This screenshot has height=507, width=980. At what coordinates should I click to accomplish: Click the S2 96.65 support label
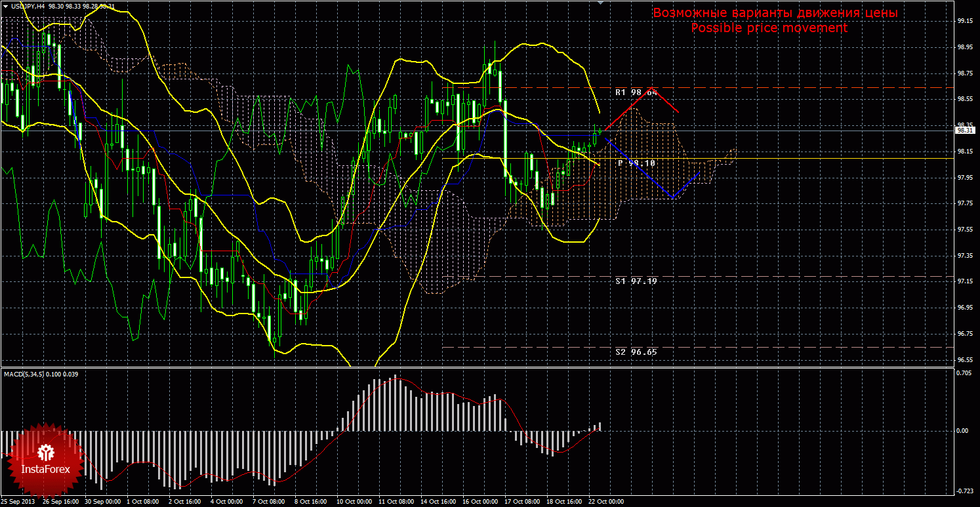pyautogui.click(x=636, y=352)
